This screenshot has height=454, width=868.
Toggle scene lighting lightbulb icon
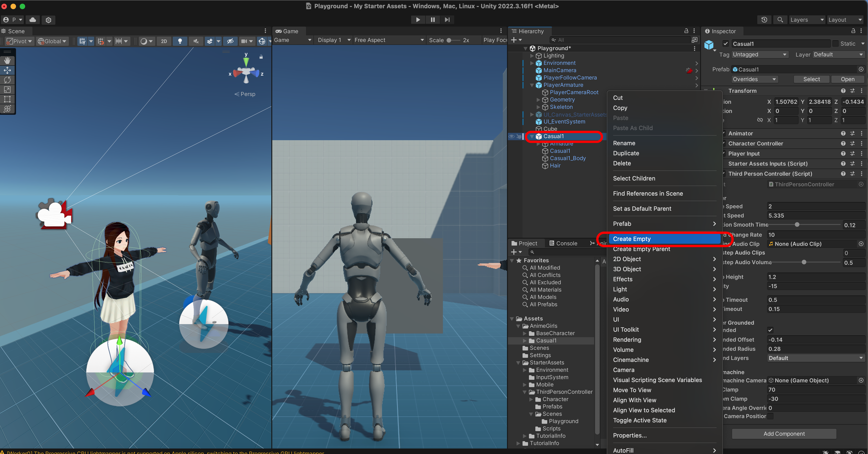(180, 41)
